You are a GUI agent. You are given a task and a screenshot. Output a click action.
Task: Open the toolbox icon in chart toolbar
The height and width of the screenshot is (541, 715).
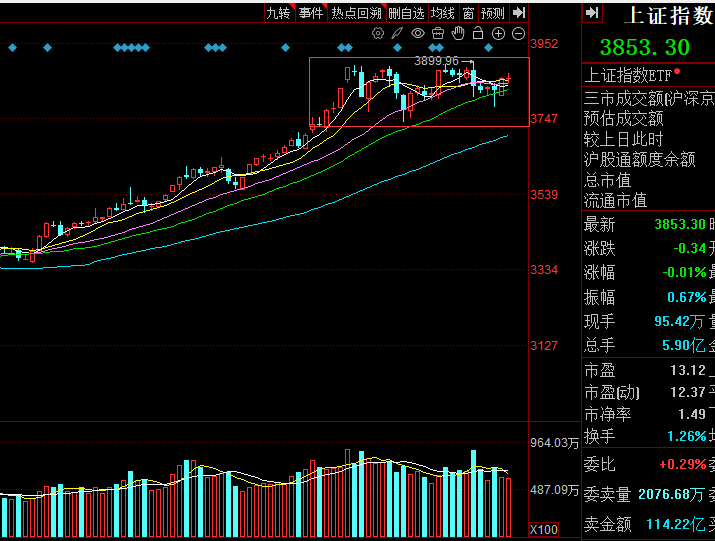[x=438, y=33]
